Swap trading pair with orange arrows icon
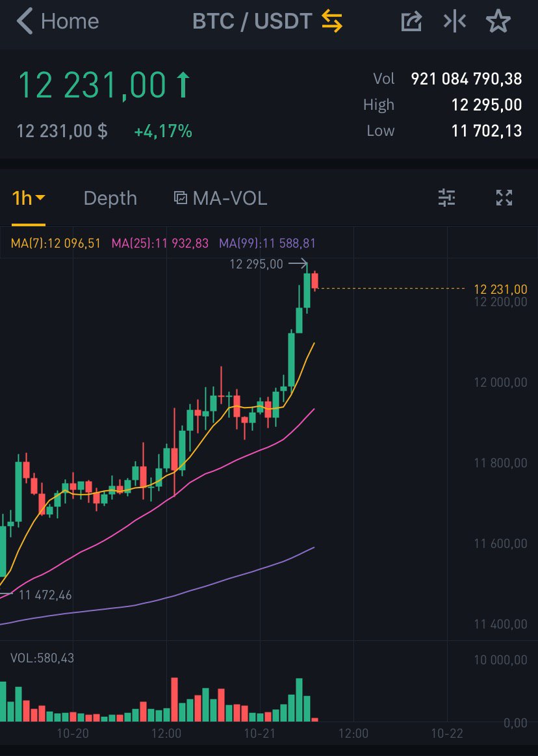Image resolution: width=538 pixels, height=756 pixels. [x=331, y=21]
